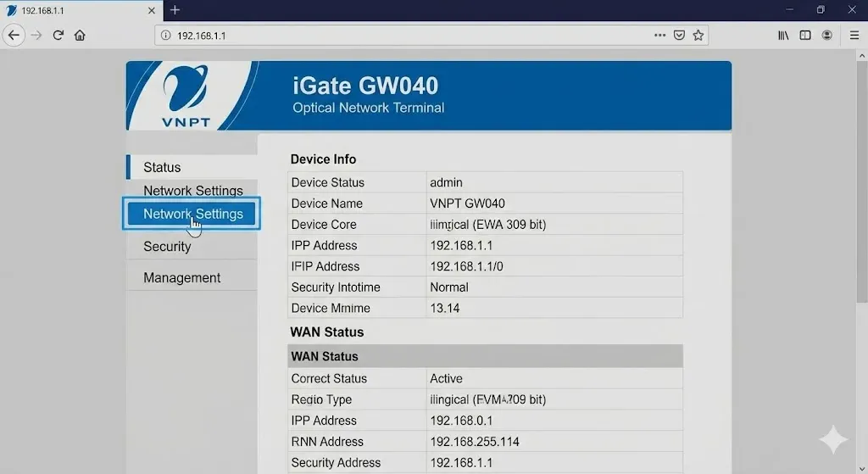Click Security Intotime value Normal

point(449,287)
